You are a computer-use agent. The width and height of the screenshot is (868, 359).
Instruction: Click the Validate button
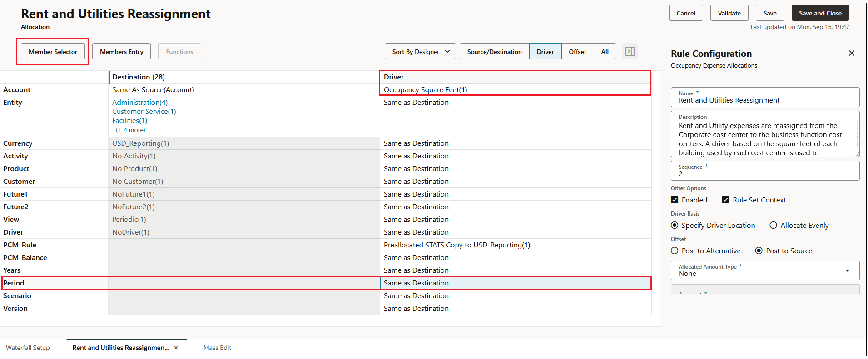tap(729, 13)
